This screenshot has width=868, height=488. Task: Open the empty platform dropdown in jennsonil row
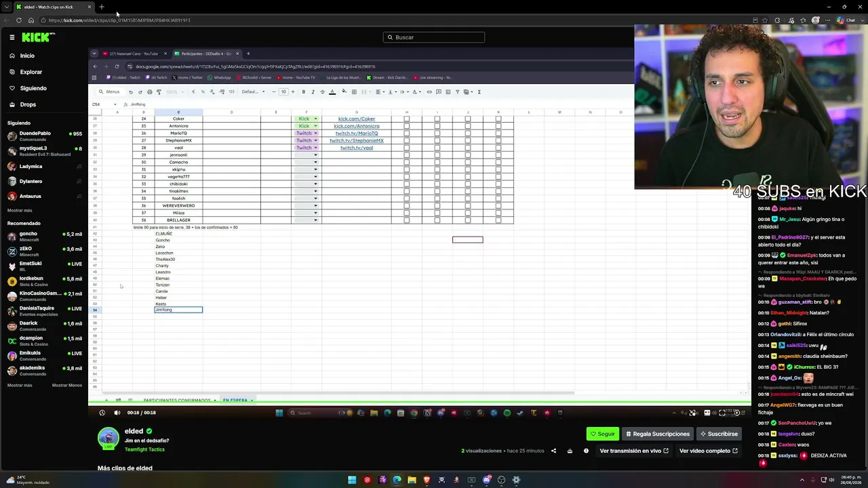point(306,155)
